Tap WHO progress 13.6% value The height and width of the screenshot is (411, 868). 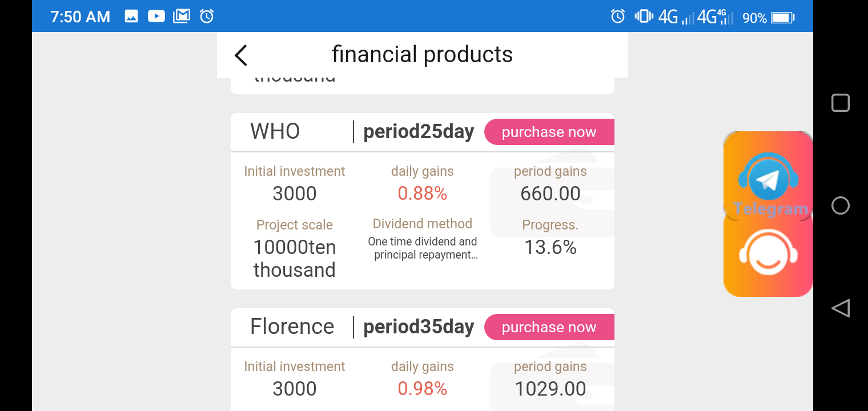pos(550,248)
